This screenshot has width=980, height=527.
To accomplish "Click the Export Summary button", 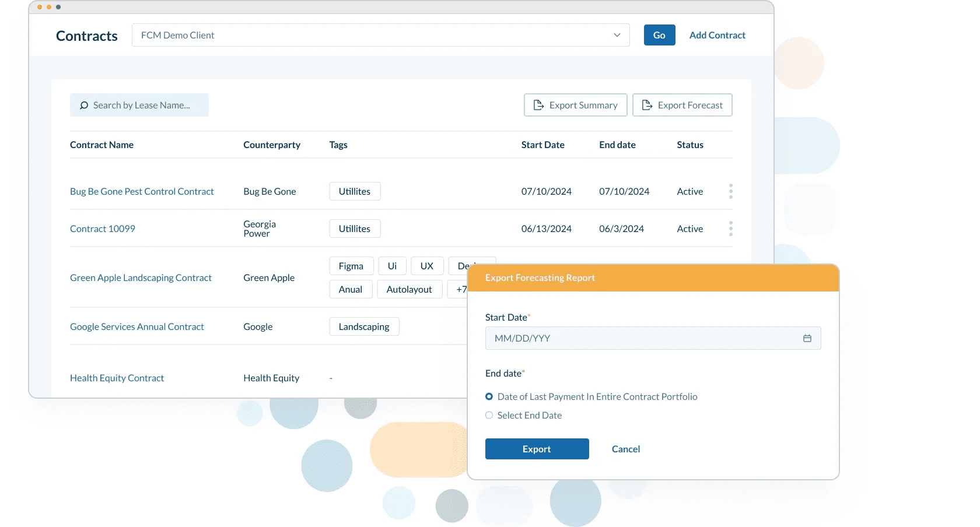I will coord(575,105).
